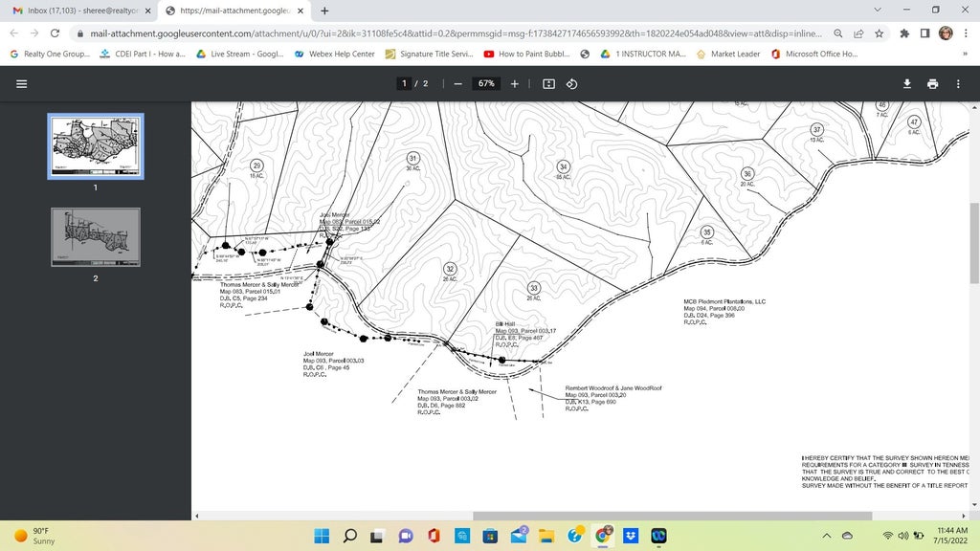
Task: Zoom out with the minus button
Action: pyautogui.click(x=458, y=84)
